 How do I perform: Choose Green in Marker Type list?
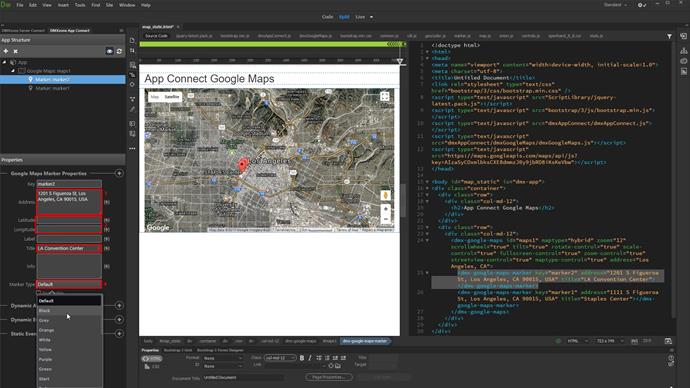(x=70, y=369)
